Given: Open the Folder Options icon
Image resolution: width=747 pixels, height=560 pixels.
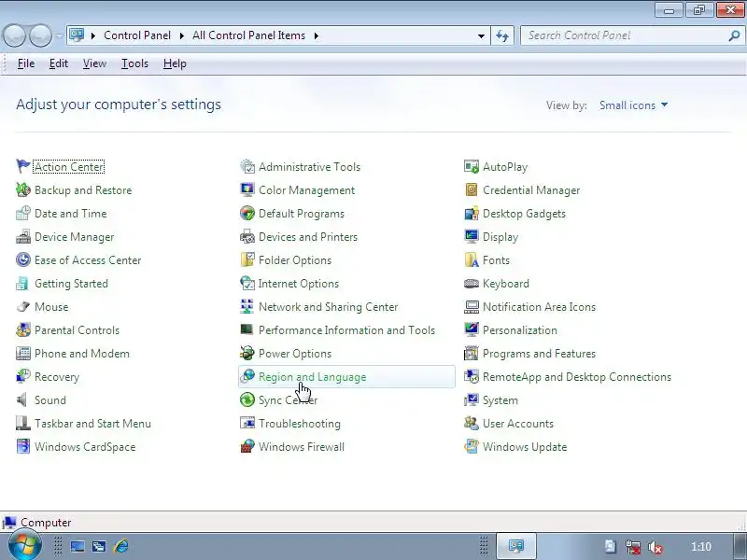Looking at the screenshot, I should tap(247, 259).
